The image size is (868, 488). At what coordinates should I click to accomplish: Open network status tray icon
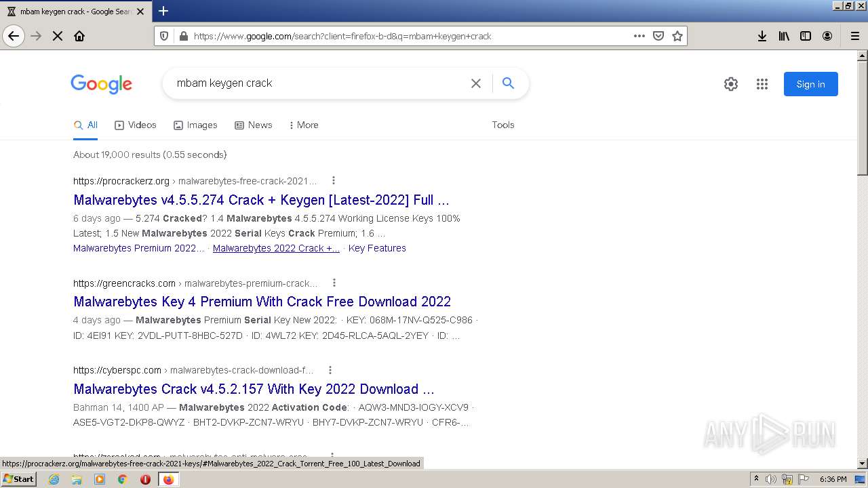point(787,479)
